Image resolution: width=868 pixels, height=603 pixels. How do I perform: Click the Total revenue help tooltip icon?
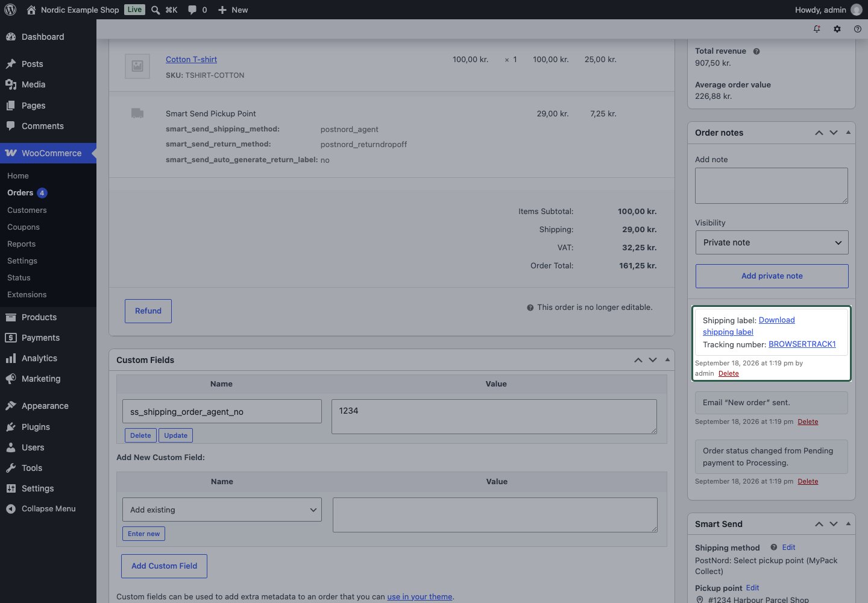click(x=756, y=51)
